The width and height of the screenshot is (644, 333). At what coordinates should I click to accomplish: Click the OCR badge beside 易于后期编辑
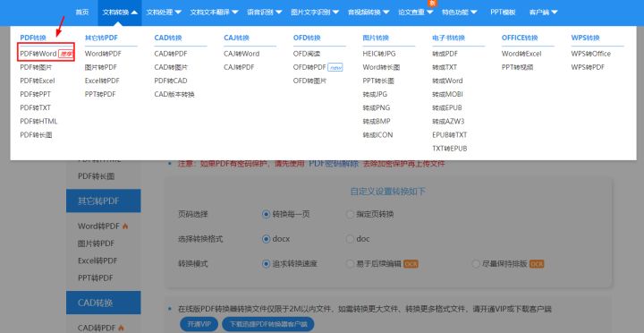point(411,264)
